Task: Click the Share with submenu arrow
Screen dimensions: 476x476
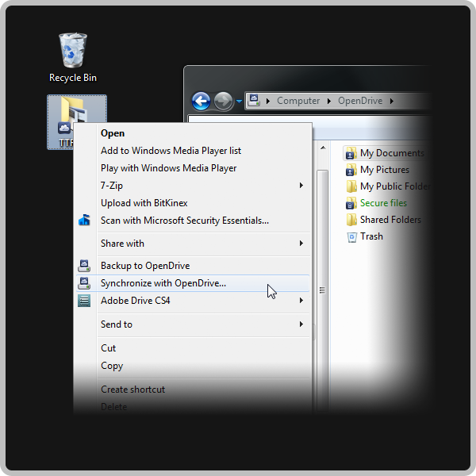Action: pyautogui.click(x=301, y=244)
